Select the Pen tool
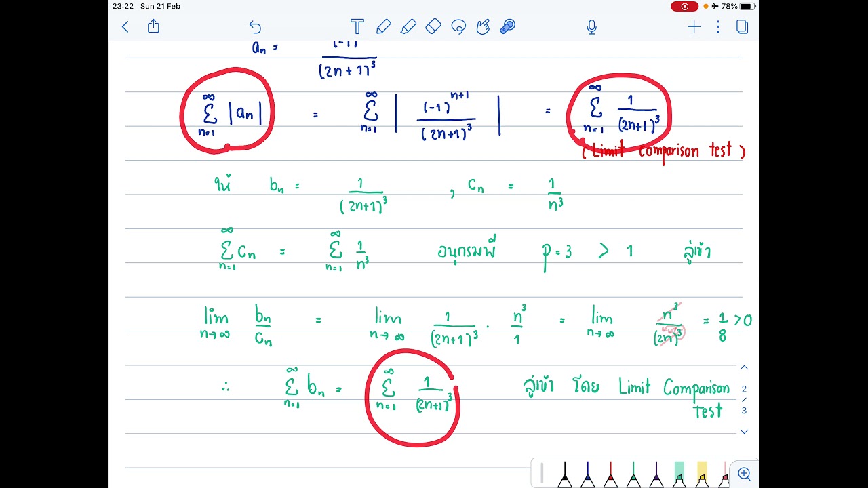 point(383,26)
